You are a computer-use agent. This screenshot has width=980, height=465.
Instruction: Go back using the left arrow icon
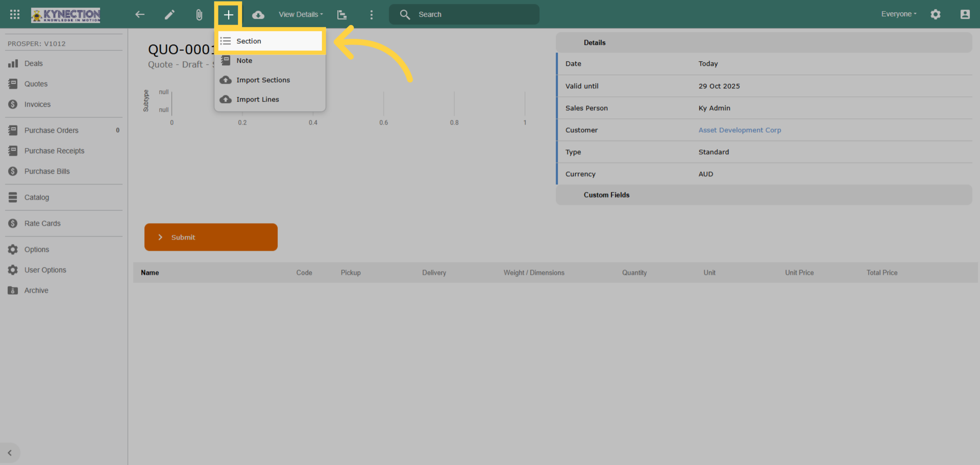pos(140,14)
